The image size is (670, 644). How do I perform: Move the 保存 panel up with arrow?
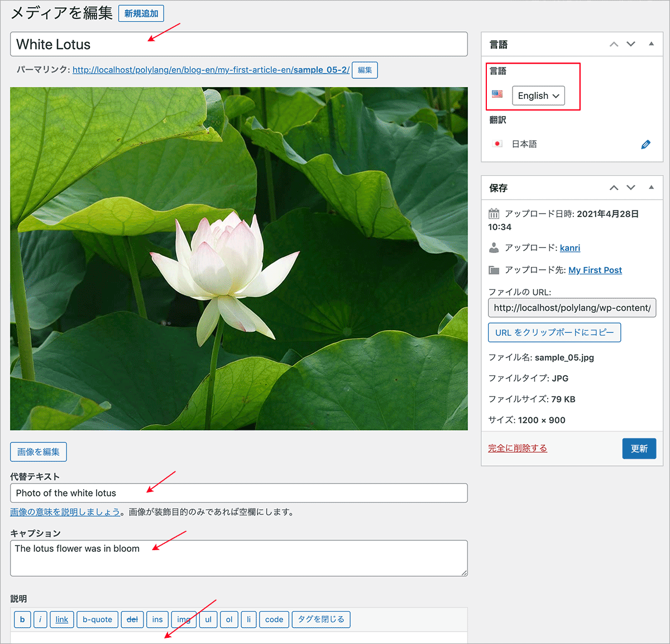614,188
